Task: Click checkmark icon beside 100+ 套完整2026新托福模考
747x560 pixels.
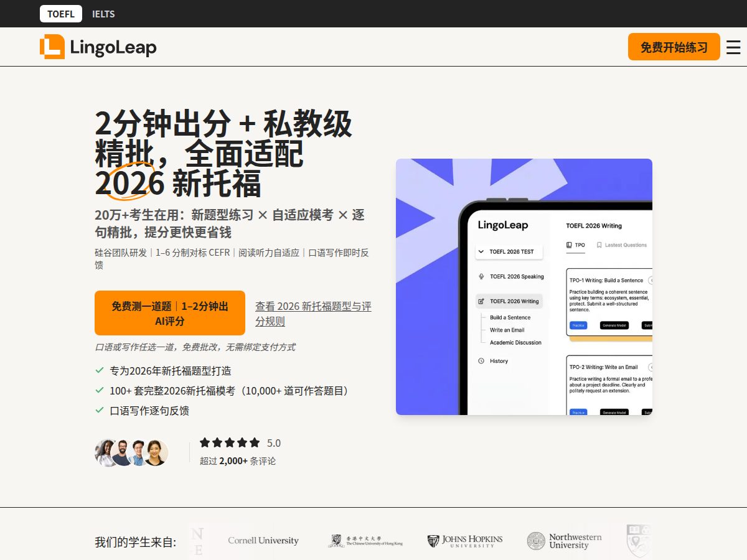Action: 99,390
